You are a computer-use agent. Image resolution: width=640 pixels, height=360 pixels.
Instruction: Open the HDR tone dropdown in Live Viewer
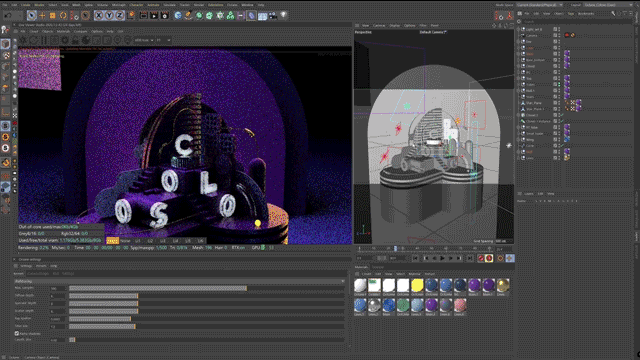pos(144,40)
